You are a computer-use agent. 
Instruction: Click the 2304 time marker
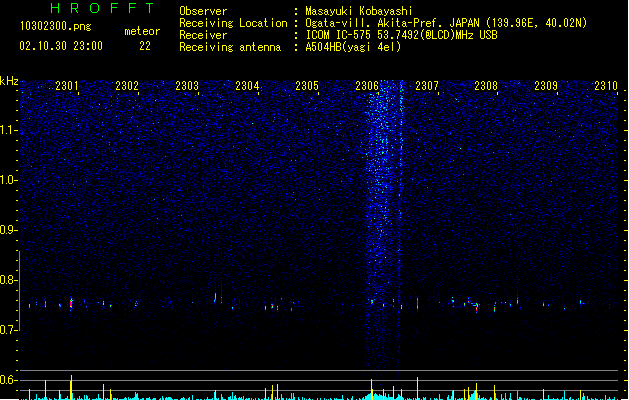247,86
